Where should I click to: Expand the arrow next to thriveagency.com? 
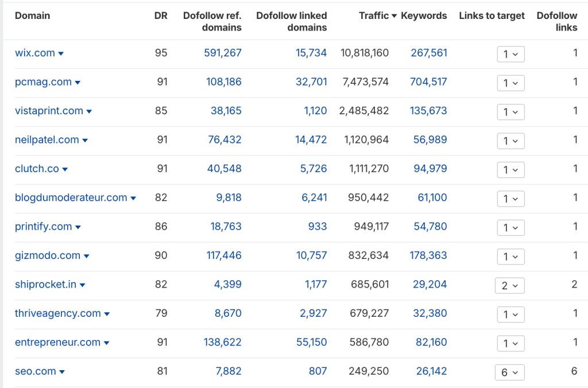point(107,314)
